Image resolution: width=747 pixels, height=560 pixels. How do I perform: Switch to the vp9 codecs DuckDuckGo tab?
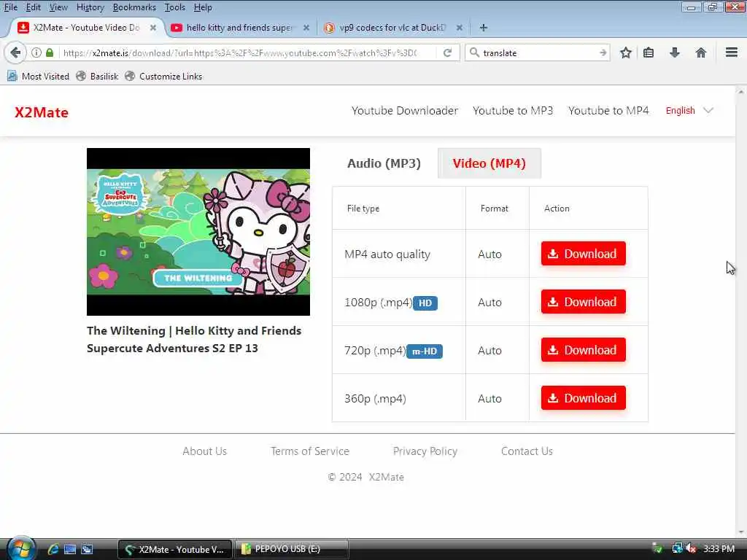coord(392,28)
